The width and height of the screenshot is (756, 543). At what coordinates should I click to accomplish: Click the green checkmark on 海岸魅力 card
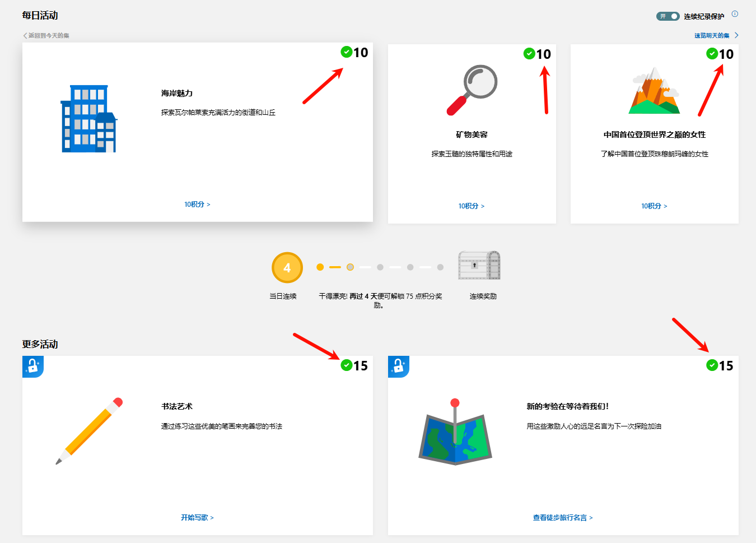point(347,52)
